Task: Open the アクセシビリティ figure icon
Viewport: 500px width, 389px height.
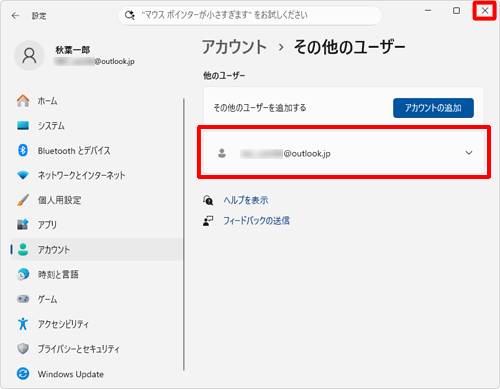Action: click(23, 324)
